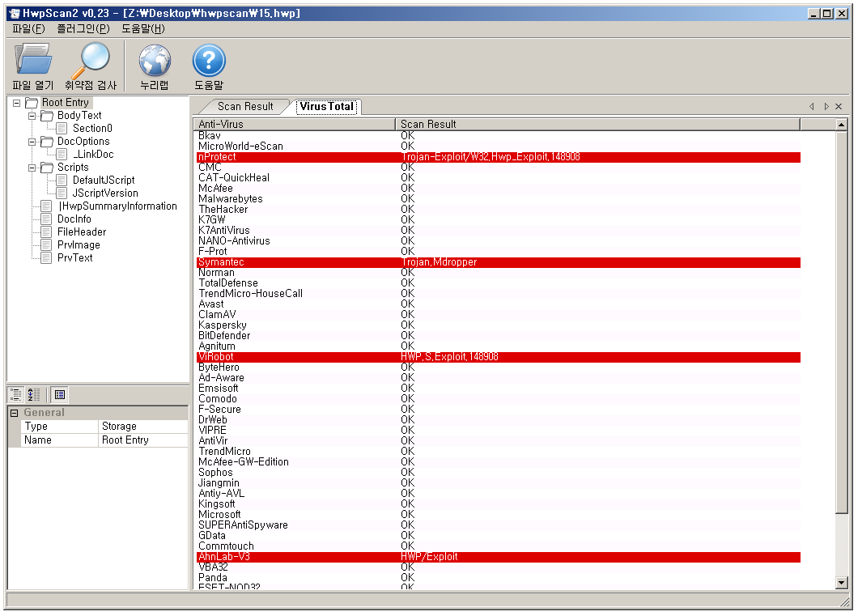Switch property grid to categorized view

tap(16, 395)
